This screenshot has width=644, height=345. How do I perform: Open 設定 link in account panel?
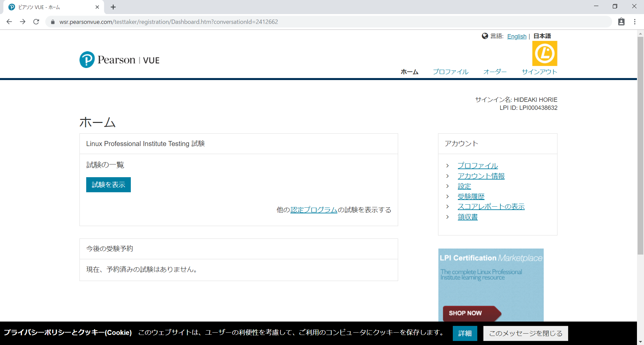(x=464, y=186)
